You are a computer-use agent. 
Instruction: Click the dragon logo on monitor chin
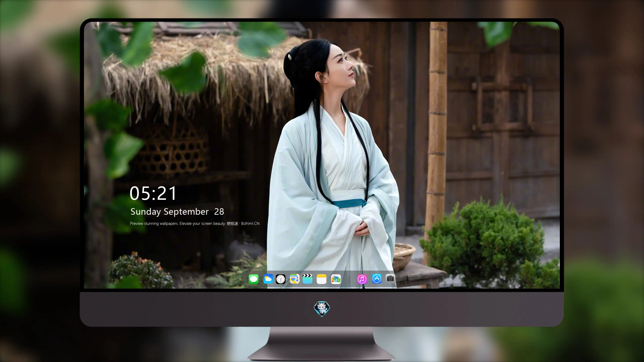[322, 309]
